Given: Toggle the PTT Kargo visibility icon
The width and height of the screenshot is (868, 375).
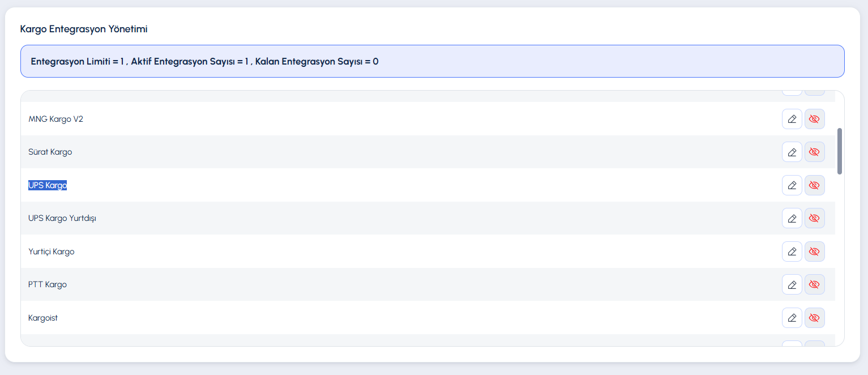Looking at the screenshot, I should 815,284.
